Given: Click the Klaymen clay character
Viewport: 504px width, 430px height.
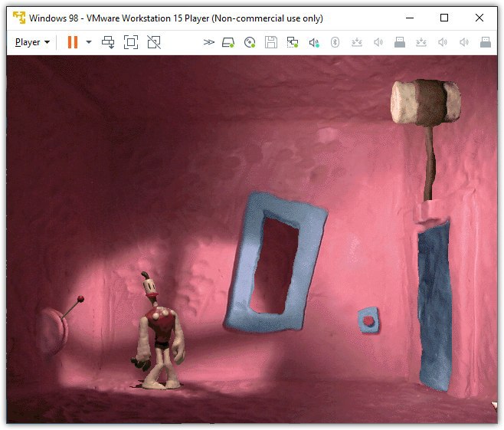Looking at the screenshot, I should (x=159, y=331).
